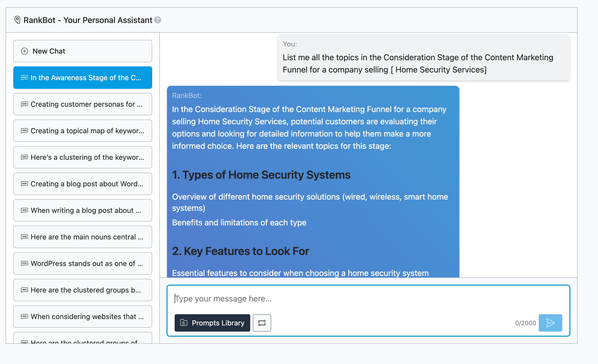This screenshot has width=598, height=364.
Task: Click the 'Types of Home Security Systems' heading
Action: coord(261,175)
